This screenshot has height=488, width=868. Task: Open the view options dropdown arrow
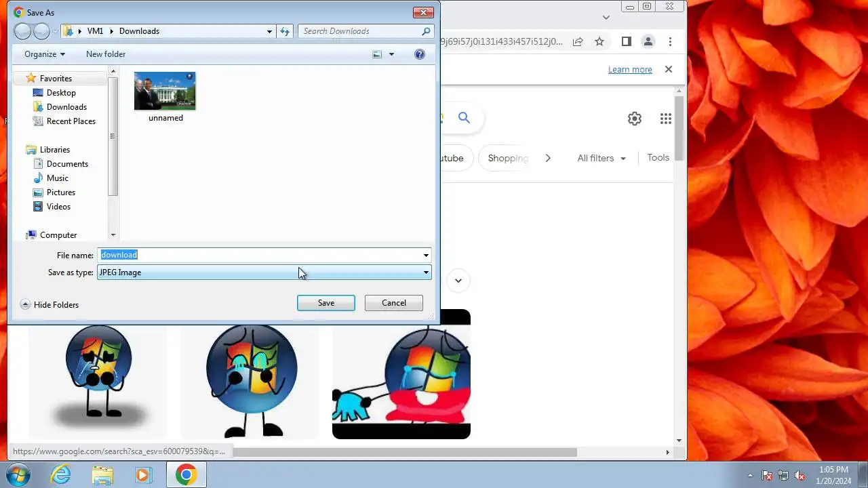(x=391, y=54)
